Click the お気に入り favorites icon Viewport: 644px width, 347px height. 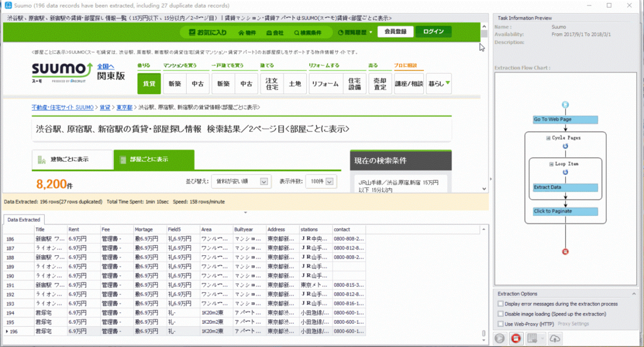[192, 32]
